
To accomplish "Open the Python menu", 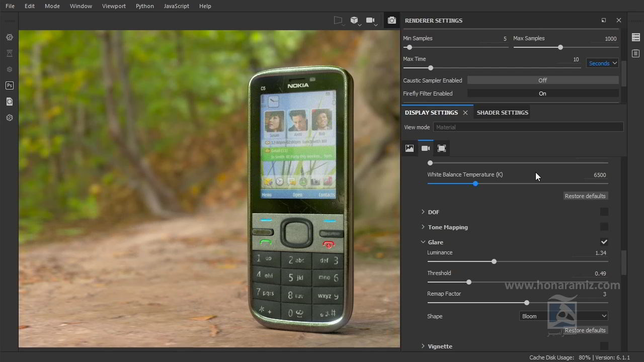I will (145, 6).
